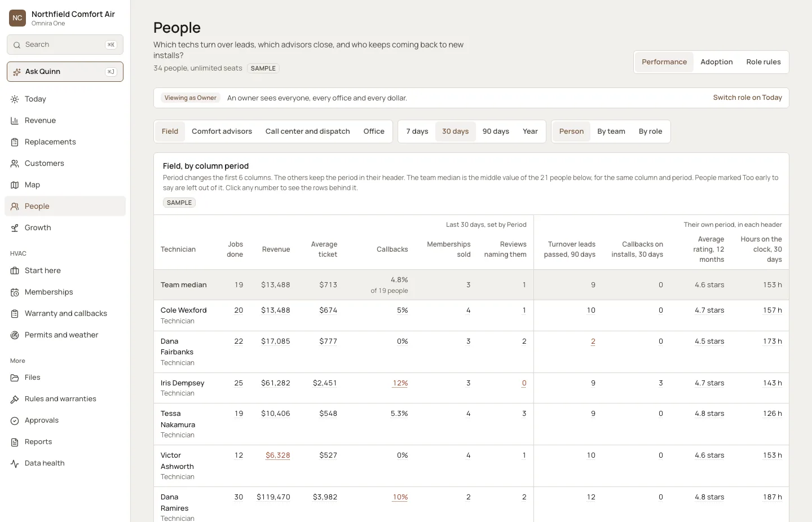
Task: Click Dana Fairbanks' turnover leads value 2
Action: 593,341
